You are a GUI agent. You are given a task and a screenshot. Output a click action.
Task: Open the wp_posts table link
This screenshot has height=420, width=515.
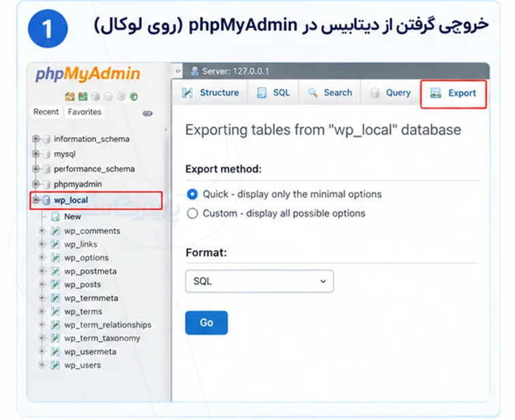83,285
